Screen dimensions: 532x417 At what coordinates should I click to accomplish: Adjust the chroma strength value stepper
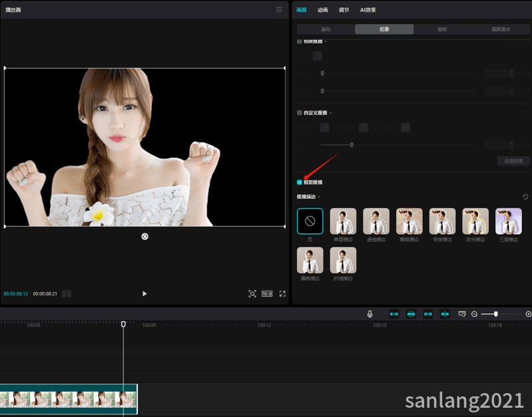tap(511, 73)
